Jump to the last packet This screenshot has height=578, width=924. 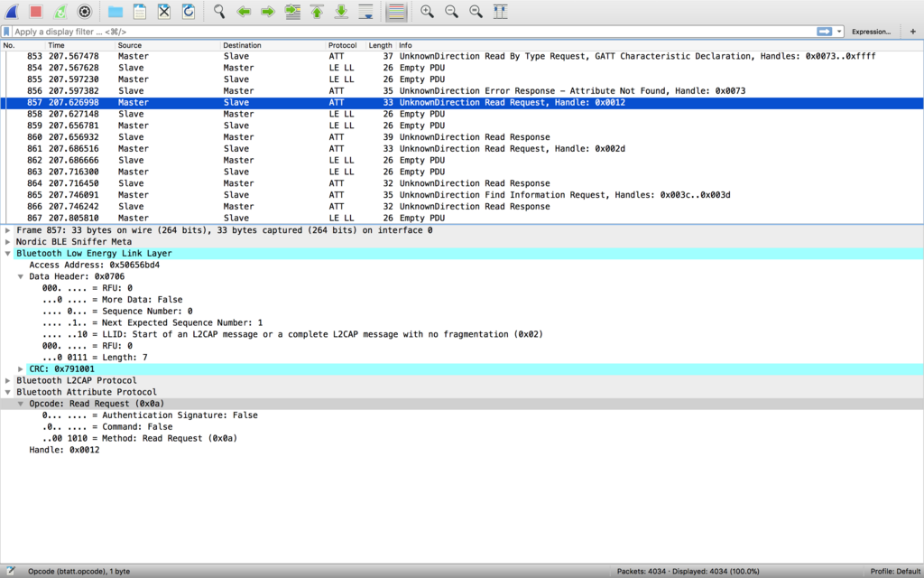coord(341,11)
